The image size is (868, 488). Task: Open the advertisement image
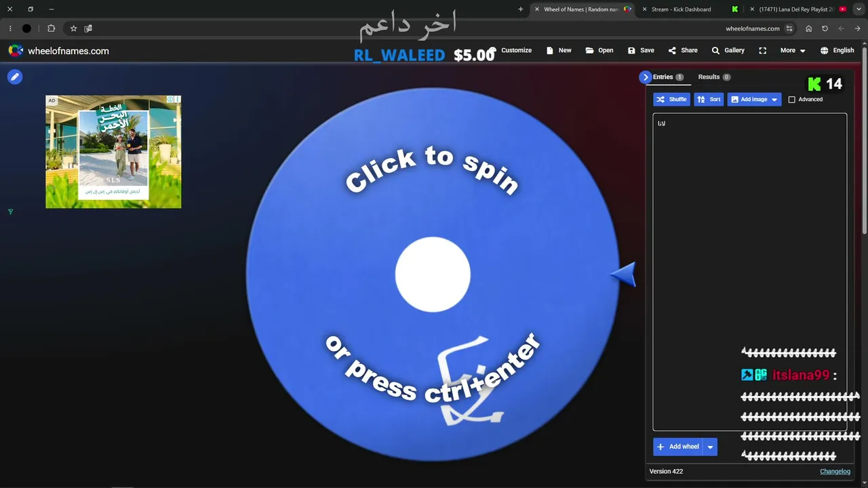[113, 152]
